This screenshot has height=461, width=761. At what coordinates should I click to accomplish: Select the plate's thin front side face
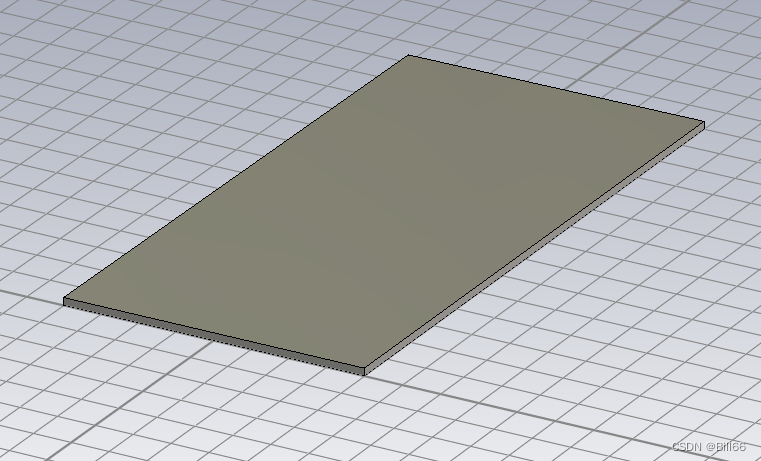tap(214, 336)
